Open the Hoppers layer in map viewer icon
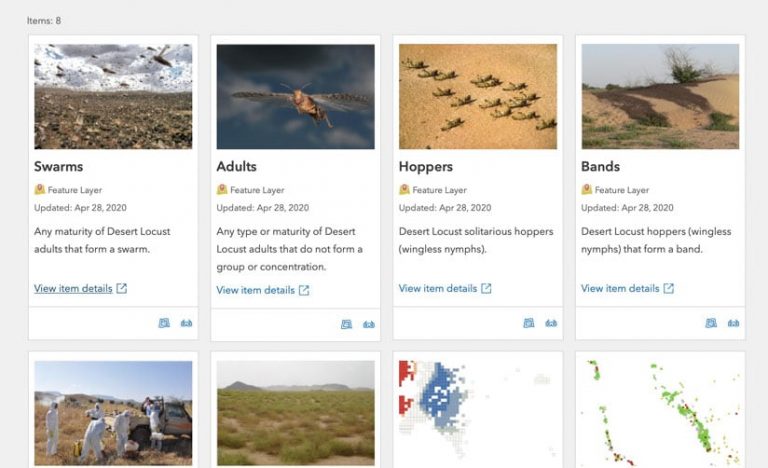Viewport: 768px width, 468px height. tap(528, 323)
